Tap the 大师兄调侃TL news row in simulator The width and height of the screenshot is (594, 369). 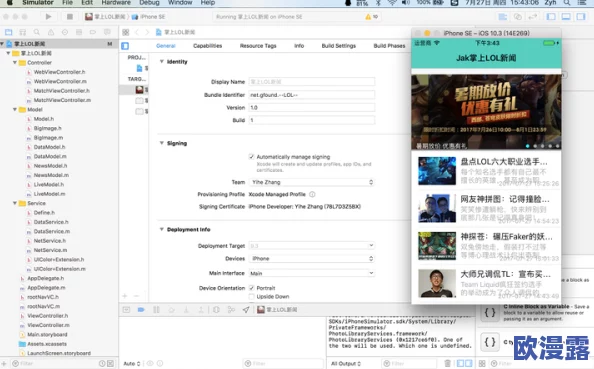coord(486,283)
